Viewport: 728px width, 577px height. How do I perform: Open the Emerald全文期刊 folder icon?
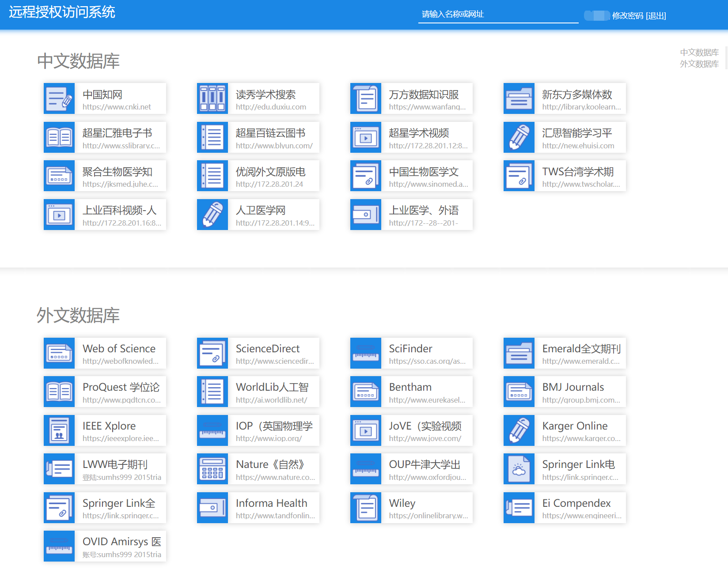point(519,353)
